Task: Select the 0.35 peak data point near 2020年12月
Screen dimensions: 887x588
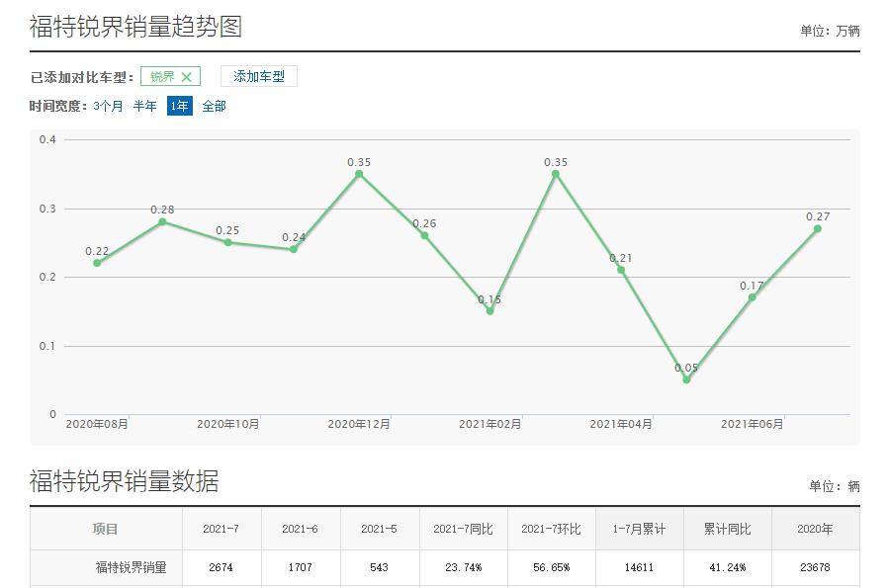Action: [359, 174]
